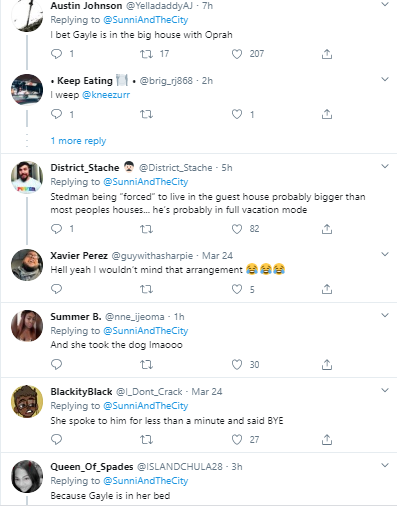Image resolution: width=397 pixels, height=506 pixels.
Task: Like District_Stache's tweet with 82 likes
Action: pyautogui.click(x=237, y=229)
